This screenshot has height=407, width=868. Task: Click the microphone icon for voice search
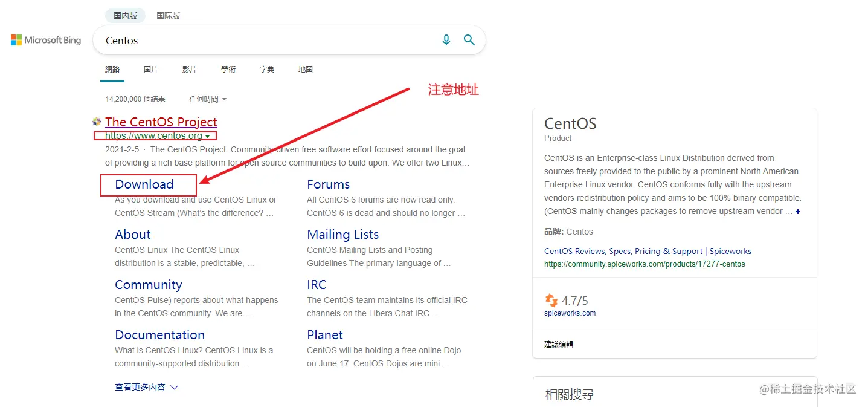coord(446,40)
